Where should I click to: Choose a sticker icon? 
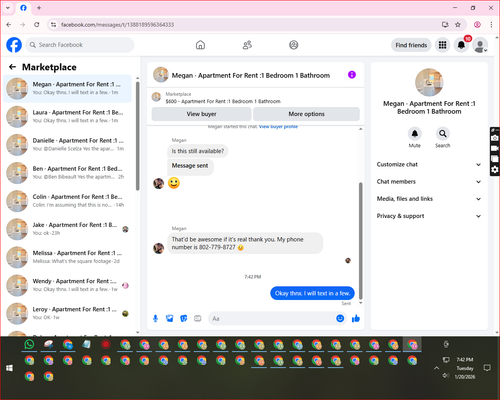pos(184,319)
